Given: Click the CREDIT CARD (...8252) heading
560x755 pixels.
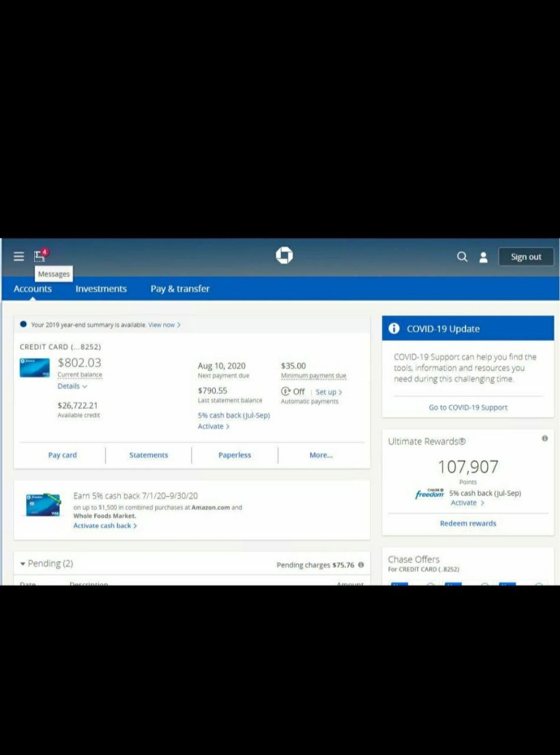Looking at the screenshot, I should pos(60,347).
